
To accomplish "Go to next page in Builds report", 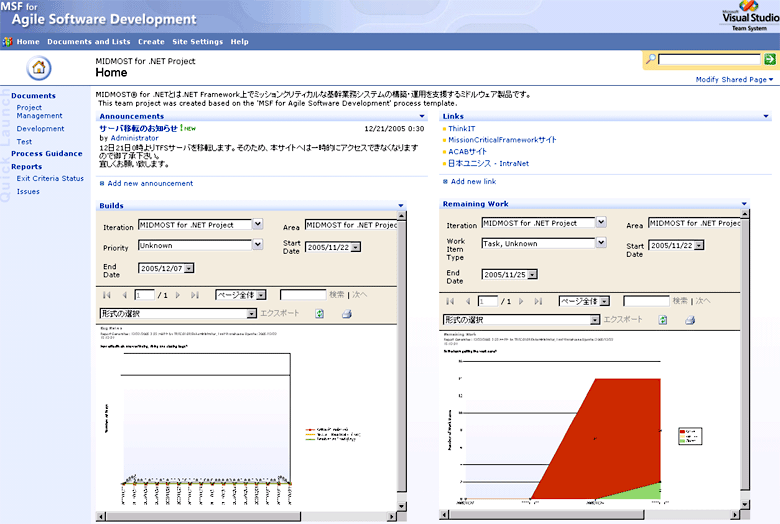I will coord(178,295).
